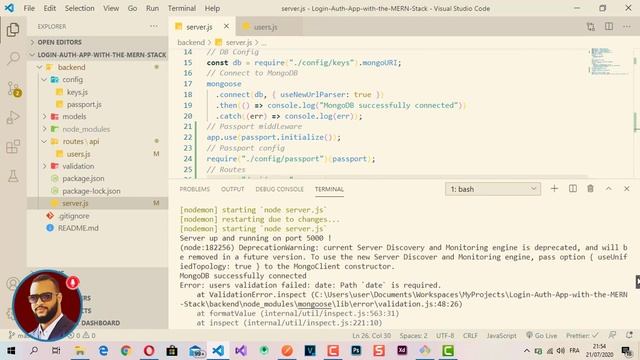Open the Windows Start menu
Image resolution: width=640 pixels, height=360 pixels.
pyautogui.click(x=11, y=351)
